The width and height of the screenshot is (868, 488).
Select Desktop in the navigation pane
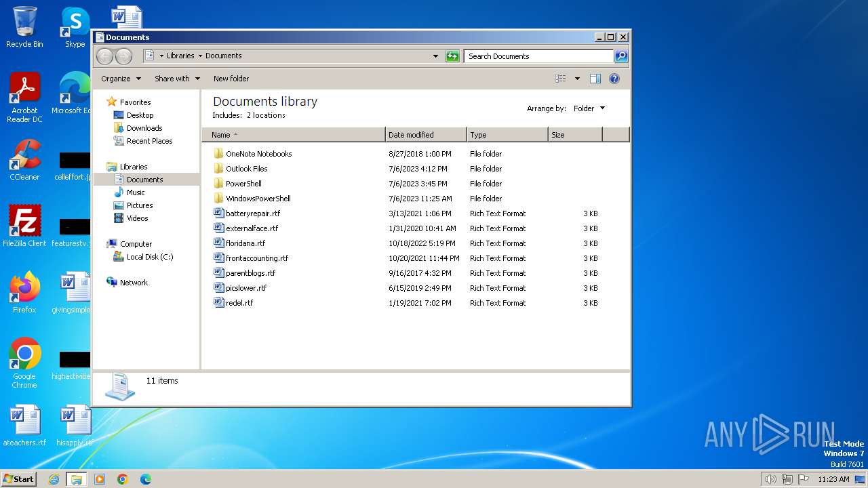[x=140, y=115]
